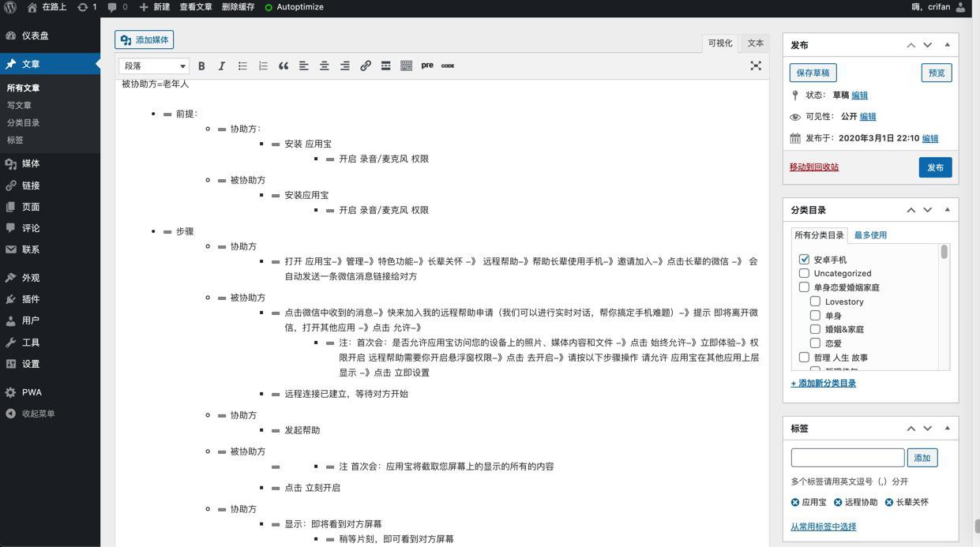Click the 添加新分类目录 link
Screen dimensions: 980x547
click(824, 384)
